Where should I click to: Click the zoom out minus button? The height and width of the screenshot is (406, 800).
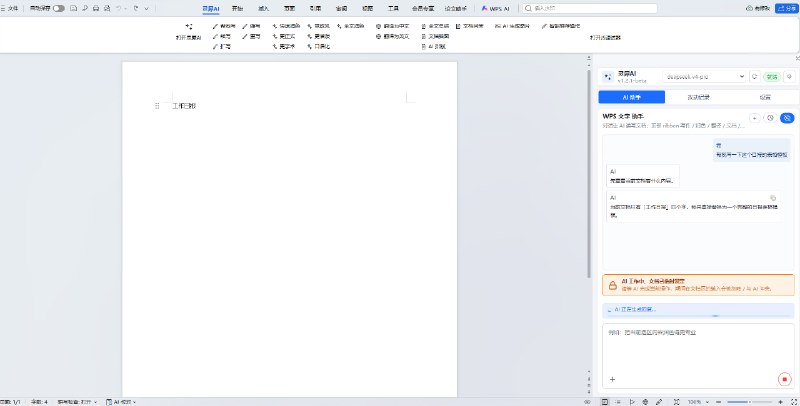(x=719, y=402)
